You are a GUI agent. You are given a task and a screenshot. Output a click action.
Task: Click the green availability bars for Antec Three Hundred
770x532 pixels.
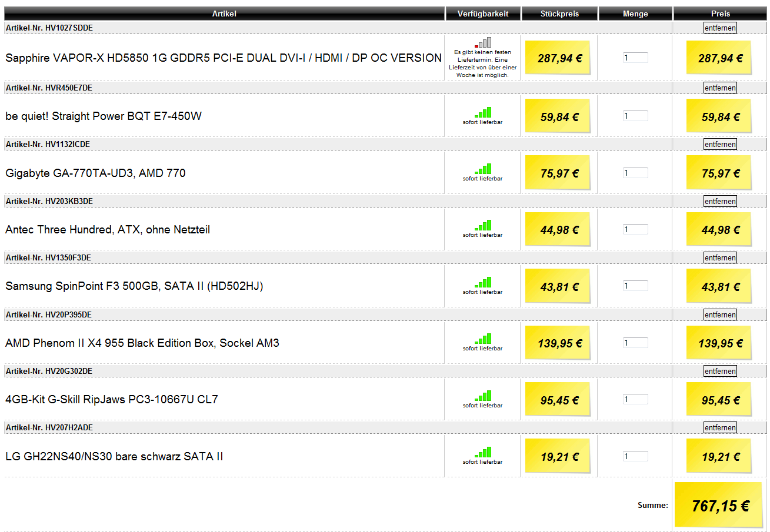pos(483,225)
